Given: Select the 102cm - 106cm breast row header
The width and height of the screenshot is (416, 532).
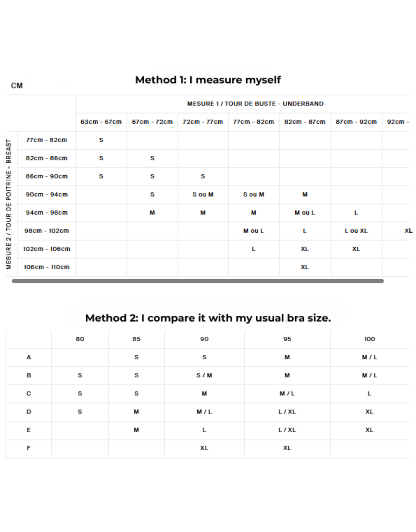Looking at the screenshot, I should [x=47, y=249].
